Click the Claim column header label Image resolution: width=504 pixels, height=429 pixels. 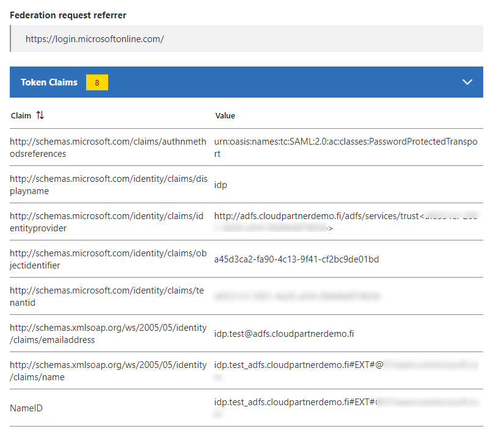pos(21,115)
